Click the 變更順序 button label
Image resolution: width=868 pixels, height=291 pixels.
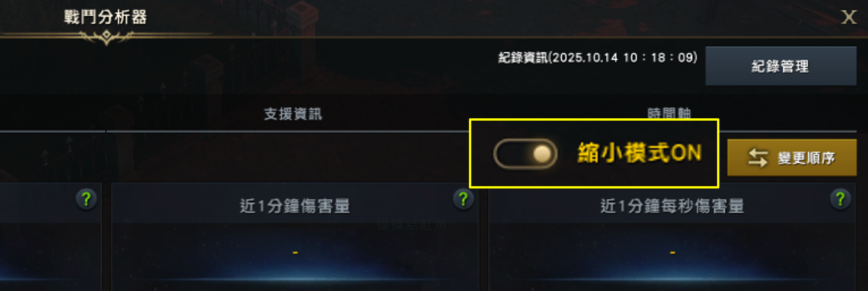pos(806,158)
